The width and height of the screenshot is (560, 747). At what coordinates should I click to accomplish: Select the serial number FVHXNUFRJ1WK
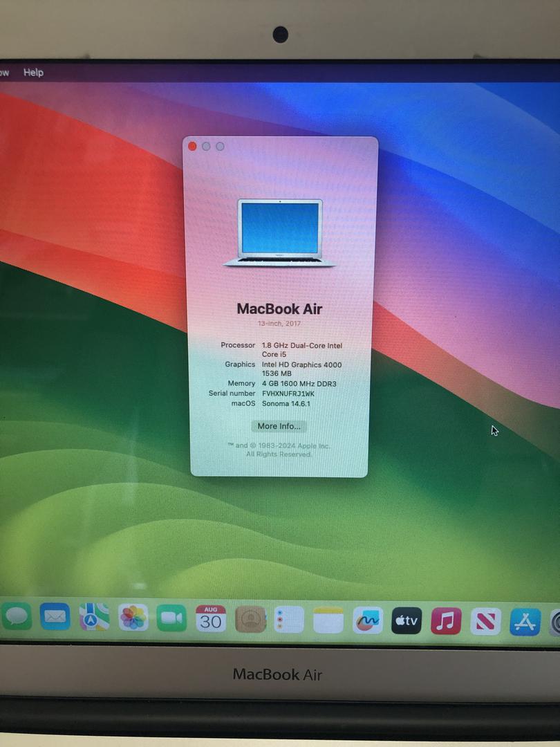tap(288, 394)
